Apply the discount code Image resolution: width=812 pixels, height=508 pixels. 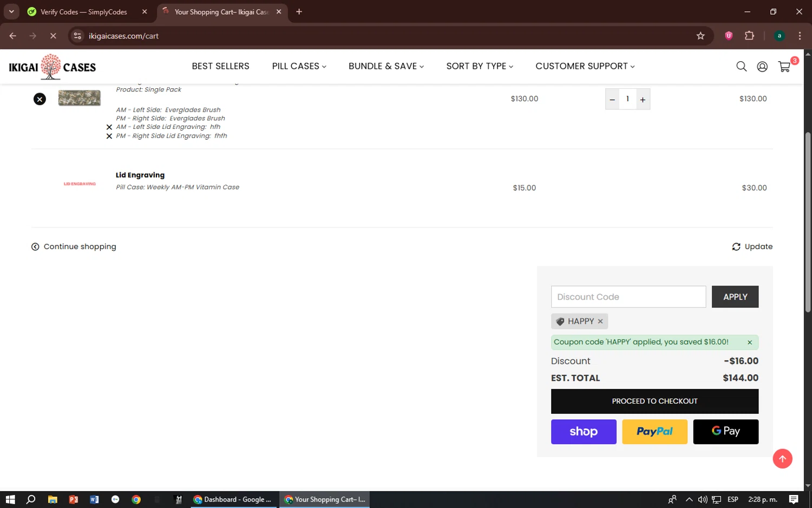[x=735, y=297]
